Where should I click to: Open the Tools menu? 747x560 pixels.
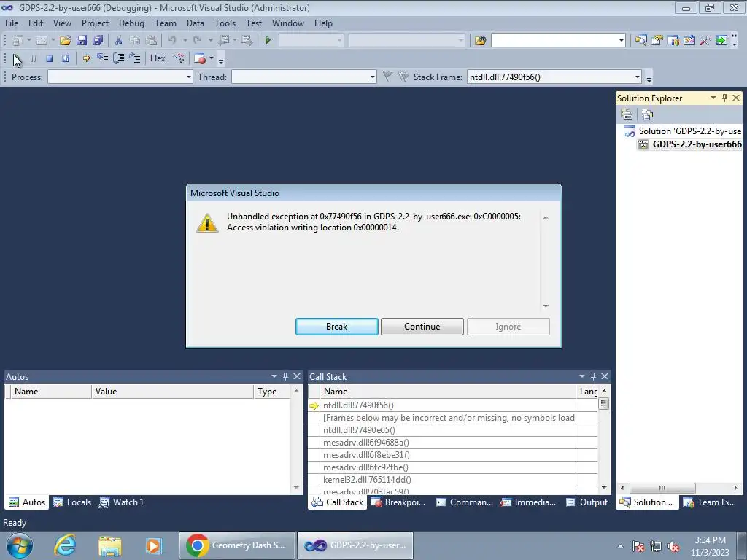click(225, 23)
